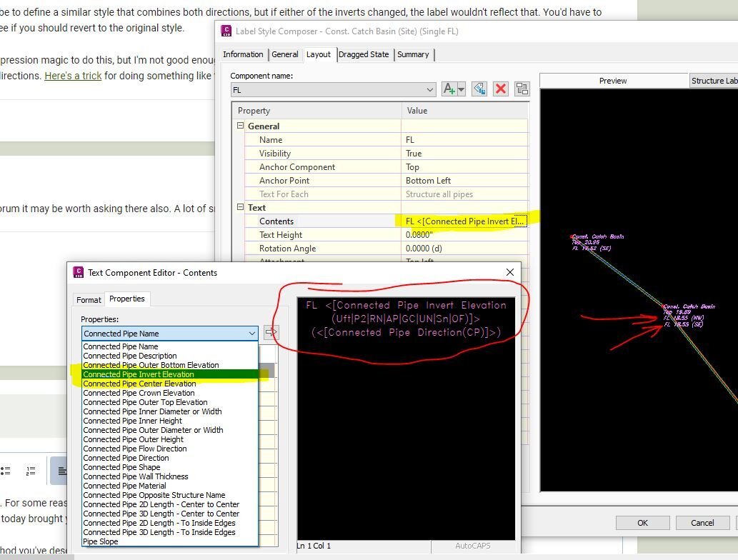Open the add text component dropdown icon

coord(449,89)
